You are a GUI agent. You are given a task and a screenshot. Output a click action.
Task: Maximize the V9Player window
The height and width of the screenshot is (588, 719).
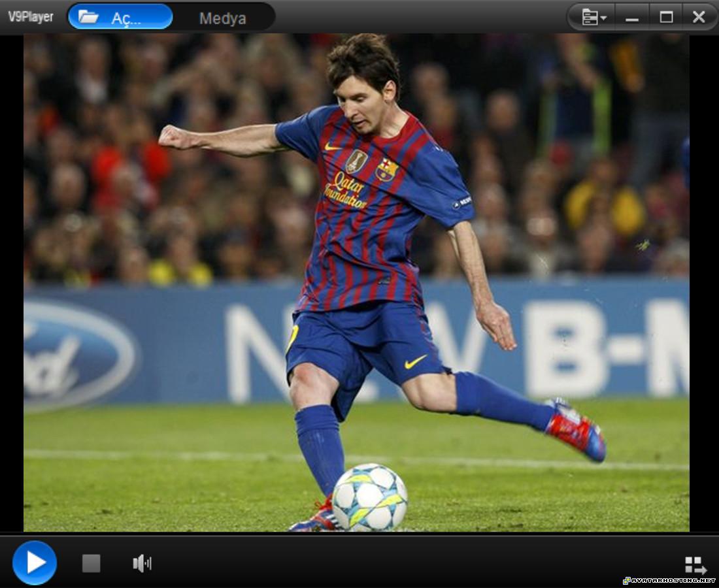point(666,17)
